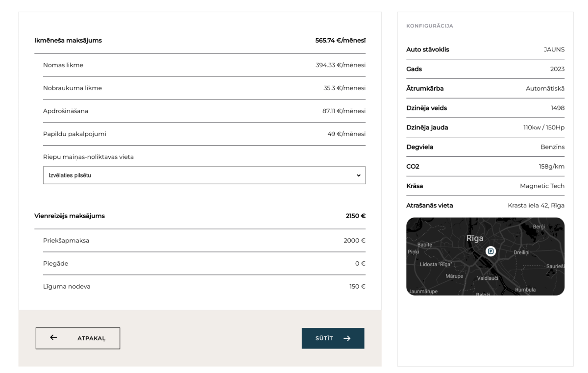Select one-time total '2150 €'

356,216
